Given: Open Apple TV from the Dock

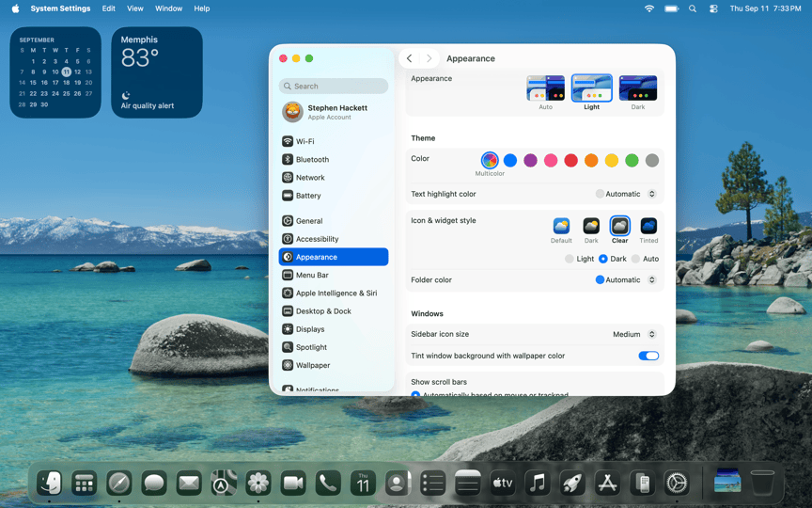Looking at the screenshot, I should tap(502, 484).
